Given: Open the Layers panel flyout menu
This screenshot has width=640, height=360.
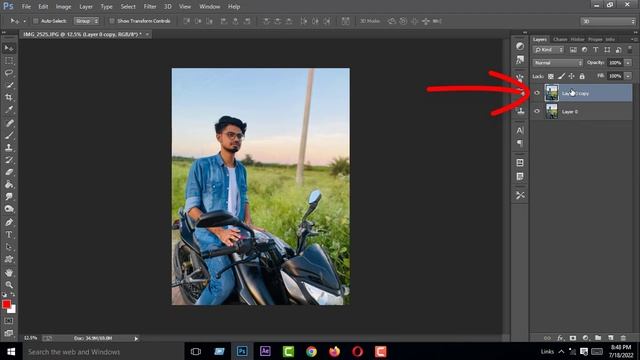Looking at the screenshot, I should pyautogui.click(x=634, y=40).
